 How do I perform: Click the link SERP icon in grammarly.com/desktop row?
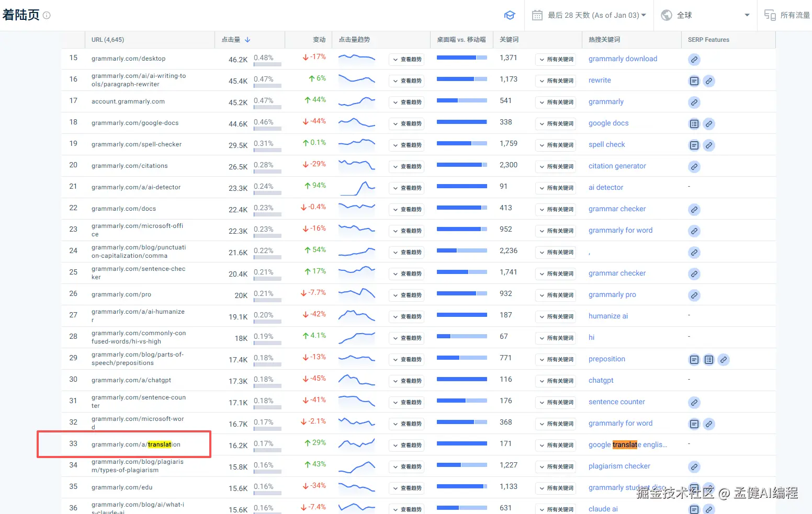coord(694,60)
